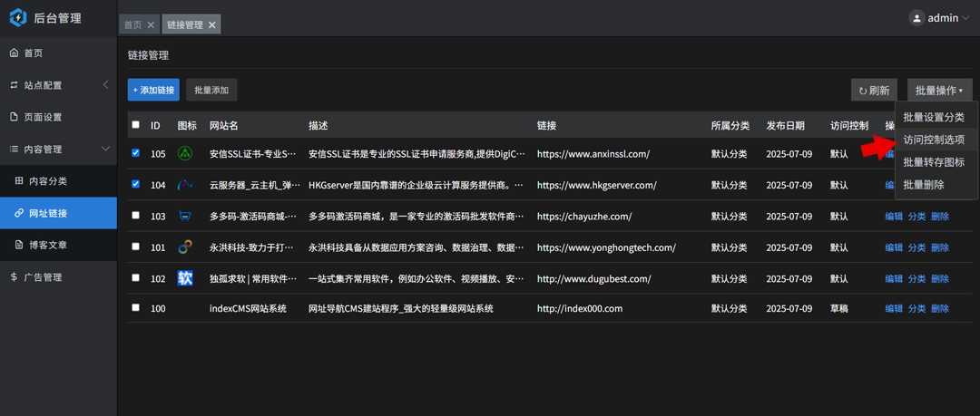Click the colorful ring icon of row 101

(x=185, y=247)
